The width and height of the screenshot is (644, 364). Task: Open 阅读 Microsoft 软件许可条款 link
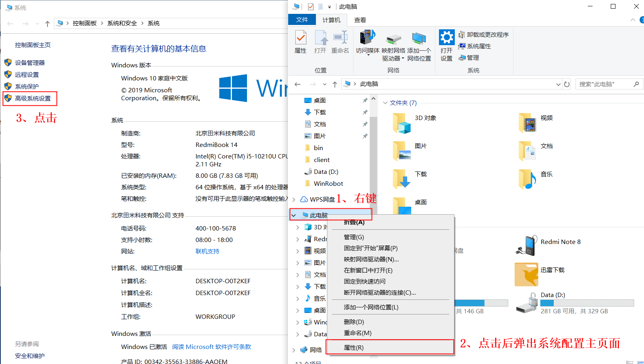pos(212,347)
